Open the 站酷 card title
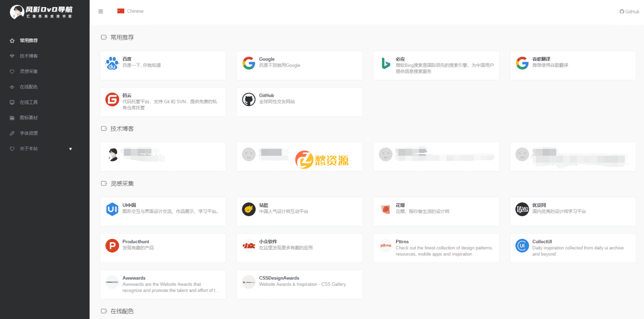Image resolution: width=644 pixels, height=319 pixels. (264, 205)
